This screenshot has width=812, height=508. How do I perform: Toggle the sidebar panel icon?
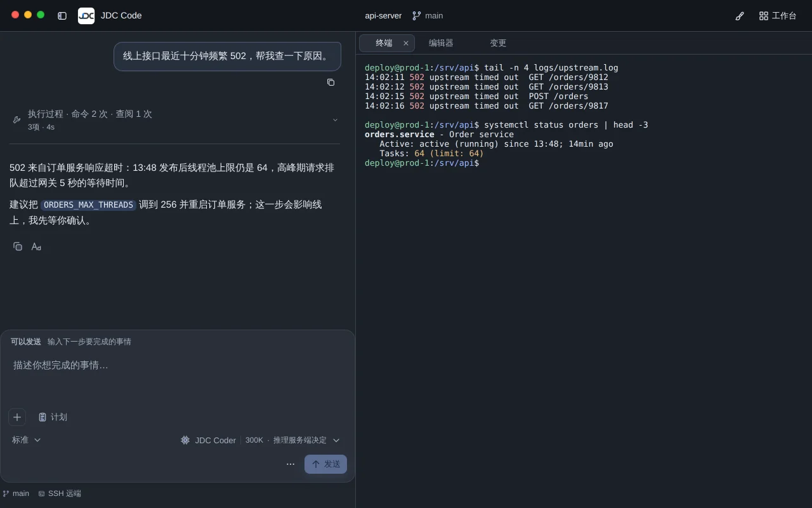[x=62, y=16]
